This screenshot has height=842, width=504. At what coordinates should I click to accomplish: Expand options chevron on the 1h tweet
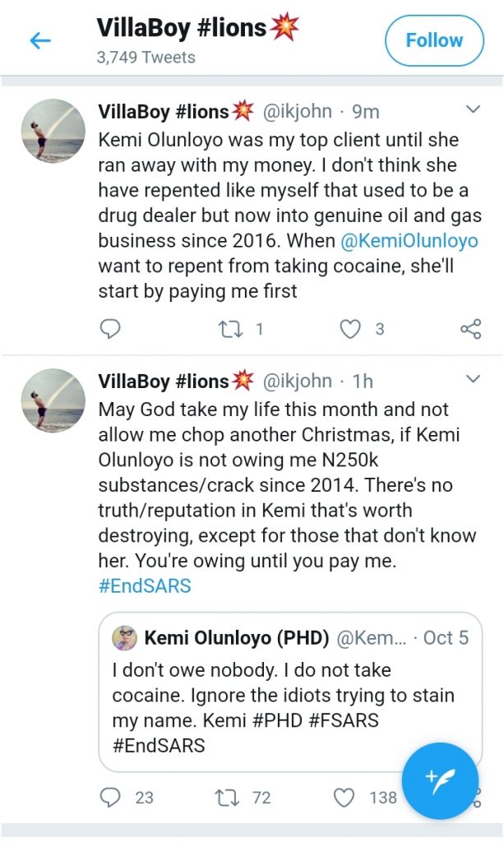(474, 380)
